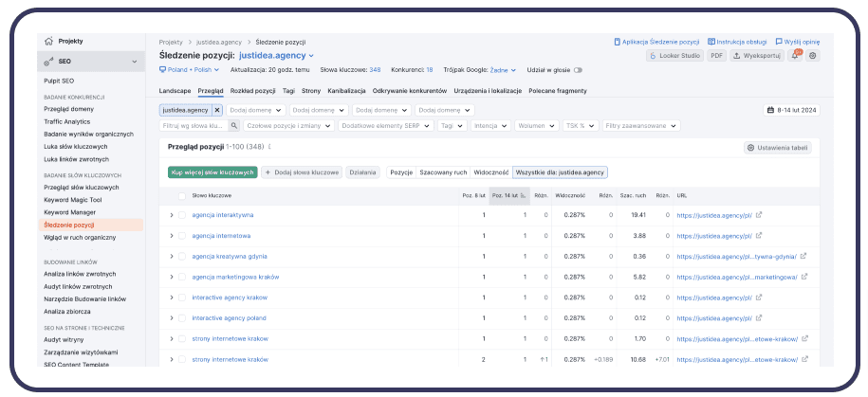Expand the agencja internetowa row
This screenshot has width=868, height=397.
pos(171,236)
